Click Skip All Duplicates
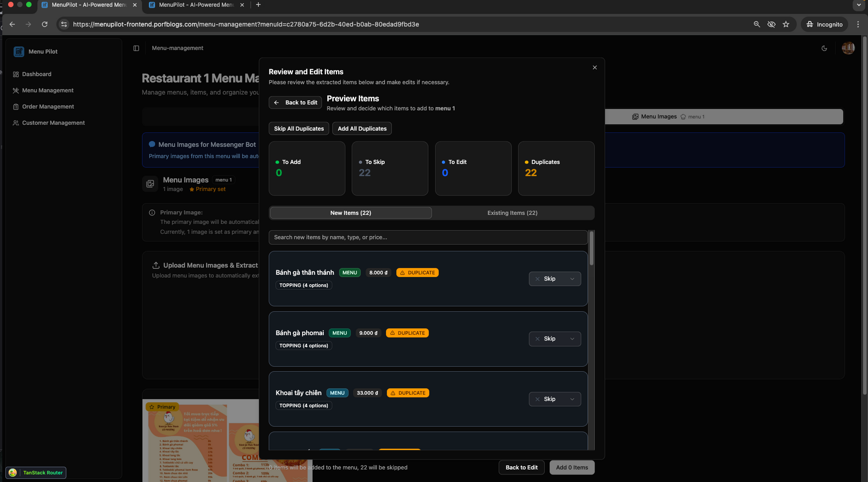Image resolution: width=868 pixels, height=482 pixels. pyautogui.click(x=299, y=129)
